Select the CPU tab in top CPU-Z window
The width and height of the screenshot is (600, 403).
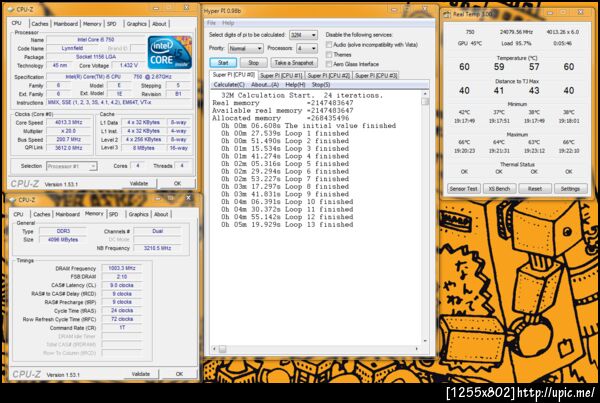pos(16,23)
